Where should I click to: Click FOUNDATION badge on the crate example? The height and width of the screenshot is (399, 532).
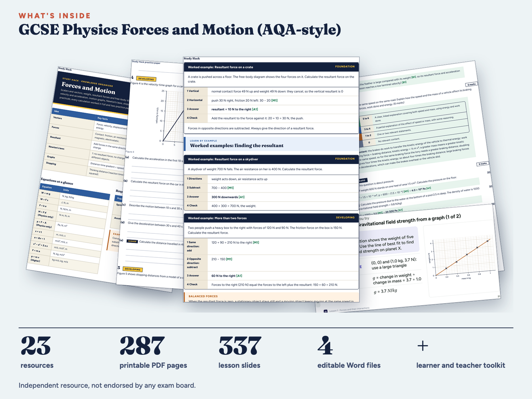point(345,66)
